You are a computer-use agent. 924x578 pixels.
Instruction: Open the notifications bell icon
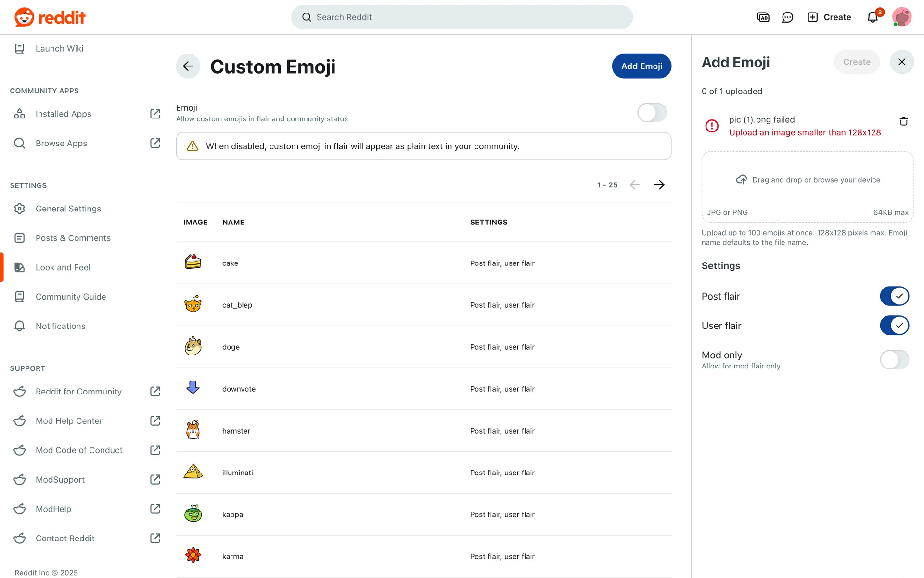click(x=872, y=17)
